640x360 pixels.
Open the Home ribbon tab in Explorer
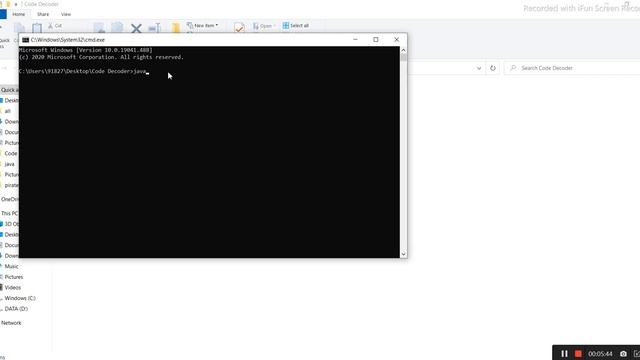[18, 14]
